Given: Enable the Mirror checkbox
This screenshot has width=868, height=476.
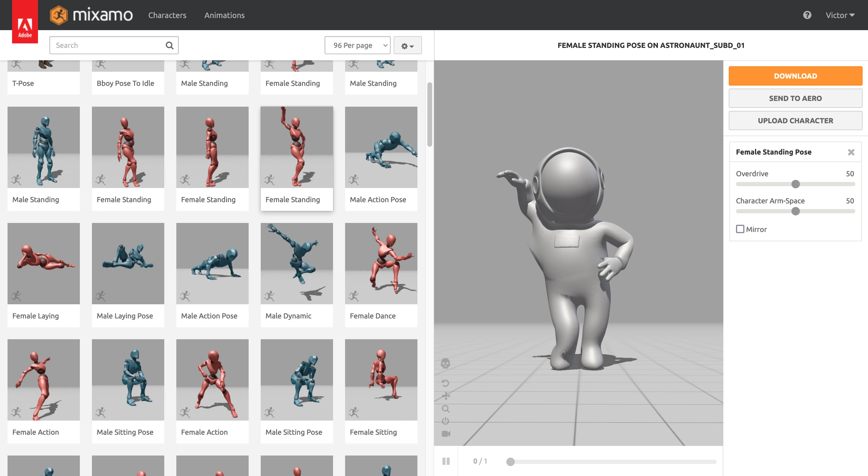Looking at the screenshot, I should pos(740,229).
